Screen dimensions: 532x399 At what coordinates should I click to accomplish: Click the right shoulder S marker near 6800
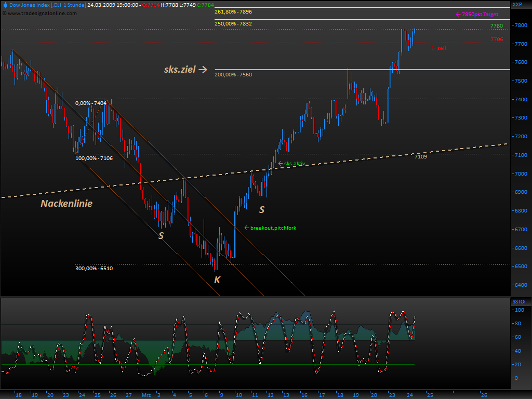tap(262, 210)
